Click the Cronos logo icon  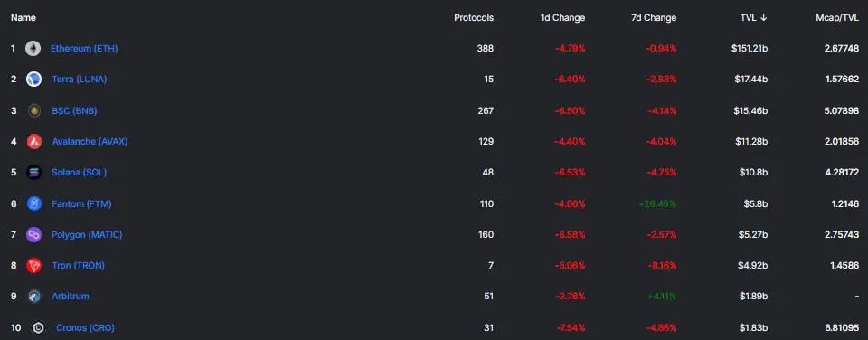38,328
